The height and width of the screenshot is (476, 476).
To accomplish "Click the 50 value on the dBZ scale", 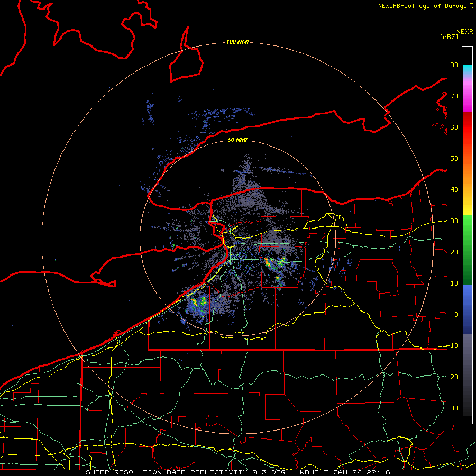I will (454, 159).
